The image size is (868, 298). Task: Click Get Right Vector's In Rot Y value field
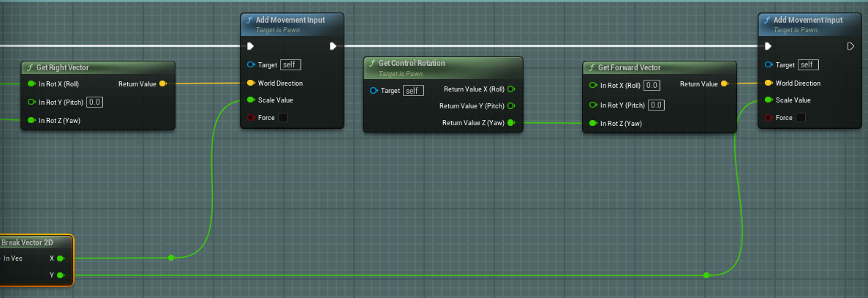(95, 102)
